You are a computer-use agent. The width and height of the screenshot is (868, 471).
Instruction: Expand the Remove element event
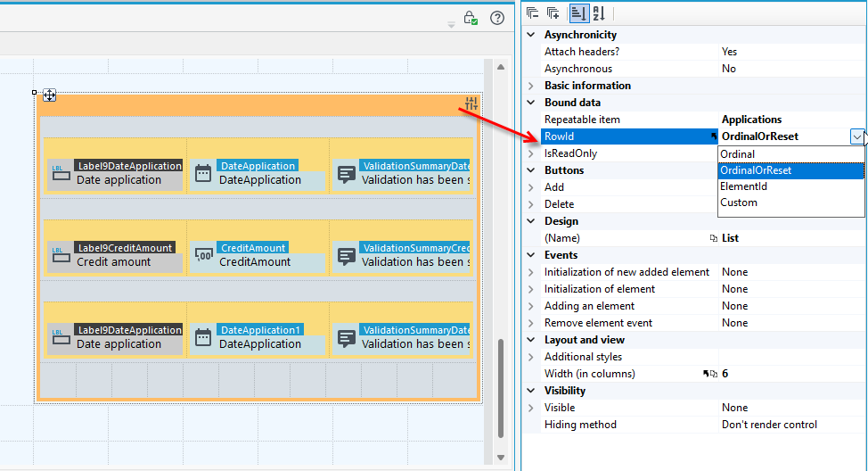pyautogui.click(x=531, y=323)
